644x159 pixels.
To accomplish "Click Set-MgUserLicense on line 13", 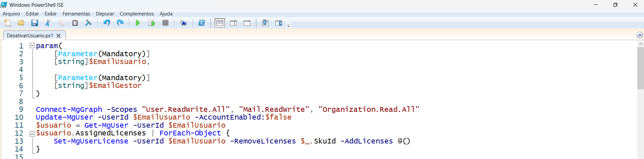I will point(91,141).
